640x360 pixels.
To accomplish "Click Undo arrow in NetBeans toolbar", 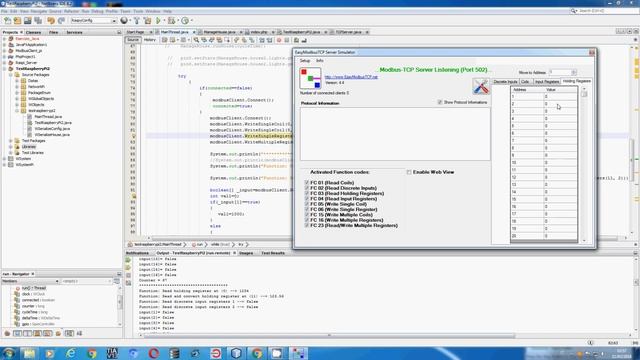I will coord(51,20).
